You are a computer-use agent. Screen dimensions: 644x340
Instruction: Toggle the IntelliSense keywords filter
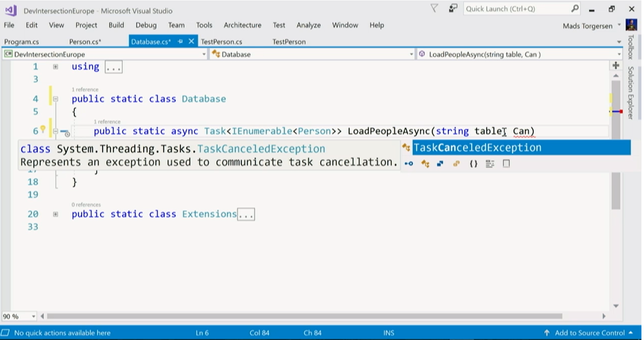click(489, 164)
